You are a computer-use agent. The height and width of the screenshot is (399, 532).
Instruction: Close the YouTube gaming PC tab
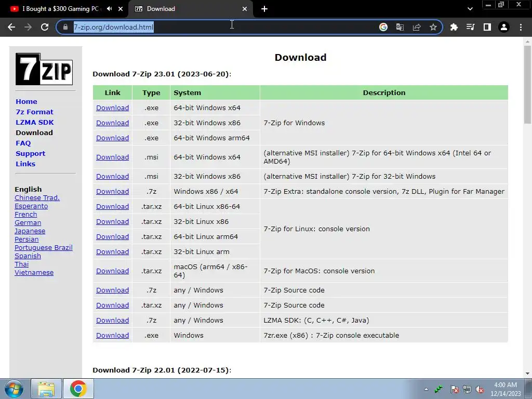pos(121,9)
